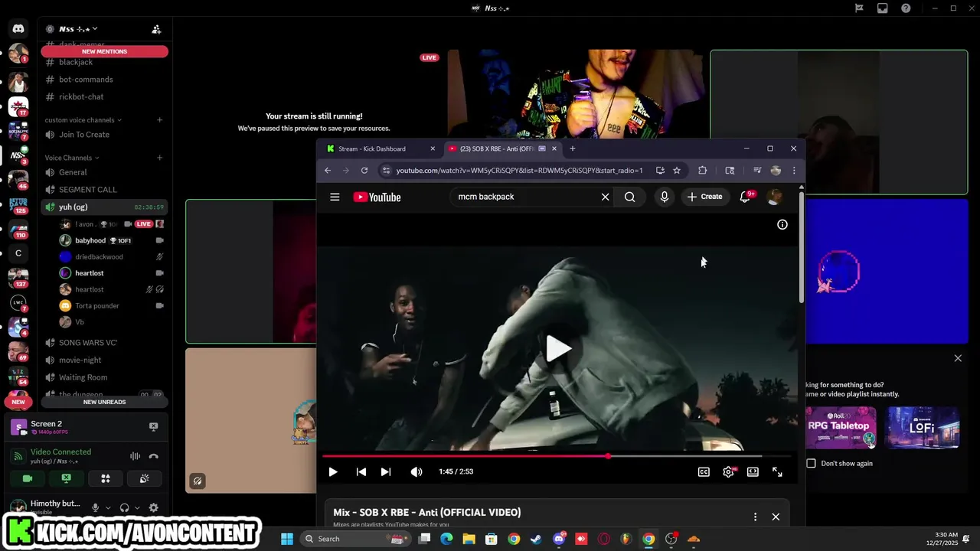
Task: Open a new Chrome tab
Action: [572, 148]
